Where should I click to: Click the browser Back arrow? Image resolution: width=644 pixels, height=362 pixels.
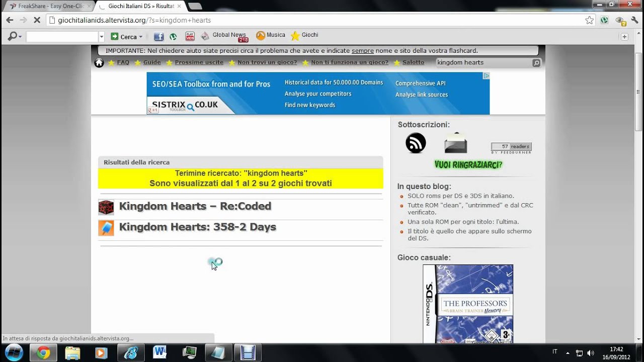pyautogui.click(x=10, y=20)
